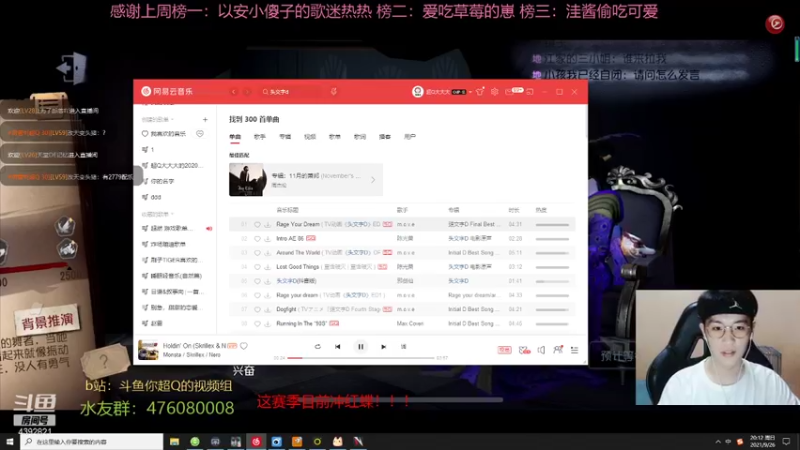Open the user avatar profile
800x450 pixels.
[x=418, y=92]
